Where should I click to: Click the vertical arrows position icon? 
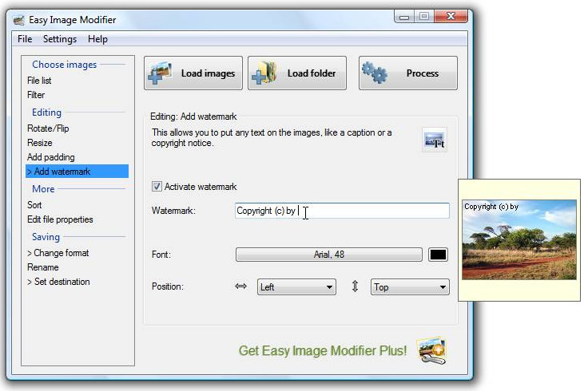[x=355, y=286]
